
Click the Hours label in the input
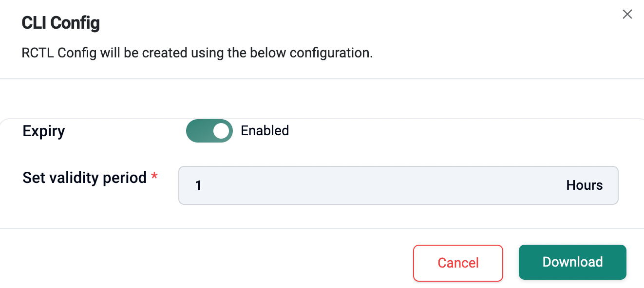click(x=584, y=185)
